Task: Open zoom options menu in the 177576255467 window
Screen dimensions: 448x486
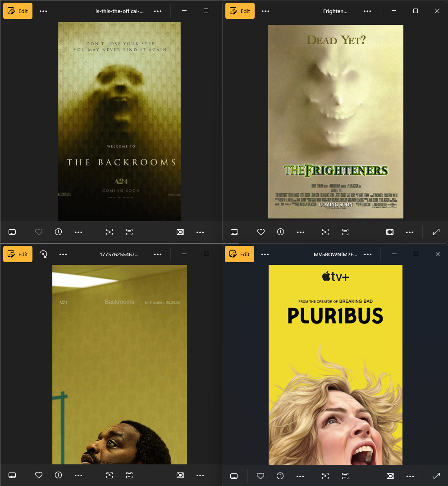Action: (x=200, y=475)
